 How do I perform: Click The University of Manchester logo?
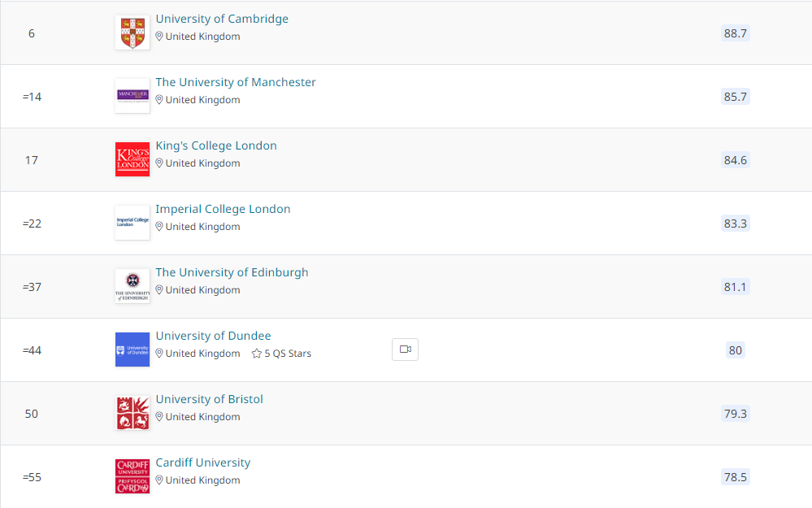click(x=132, y=96)
